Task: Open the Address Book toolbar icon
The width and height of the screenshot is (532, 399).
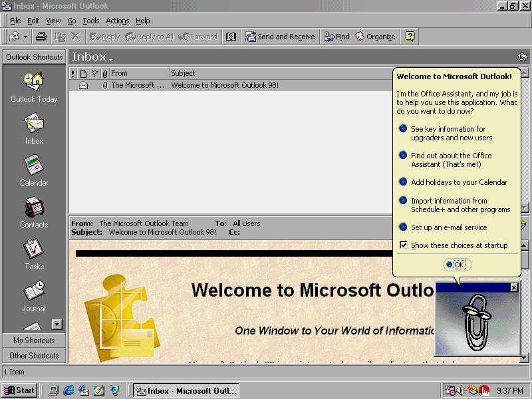Action: tap(231, 37)
